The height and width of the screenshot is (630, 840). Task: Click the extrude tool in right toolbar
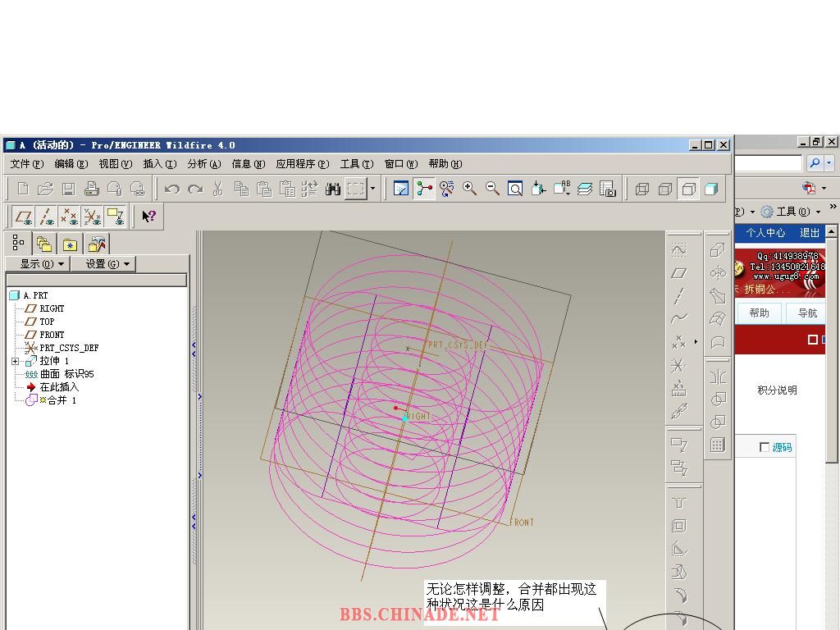(718, 250)
